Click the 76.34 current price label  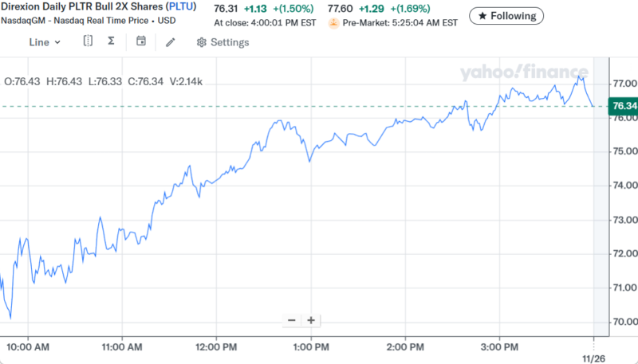(x=622, y=106)
